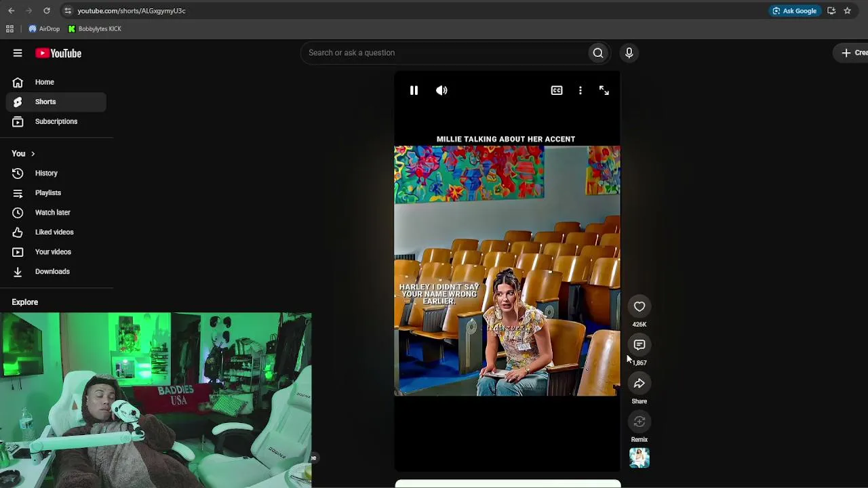This screenshot has height=488, width=868.
Task: Select Shorts in the sidebar
Action: click(56, 102)
